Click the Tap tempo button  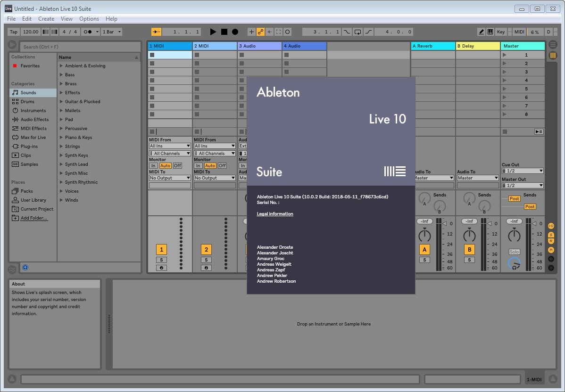click(x=13, y=32)
